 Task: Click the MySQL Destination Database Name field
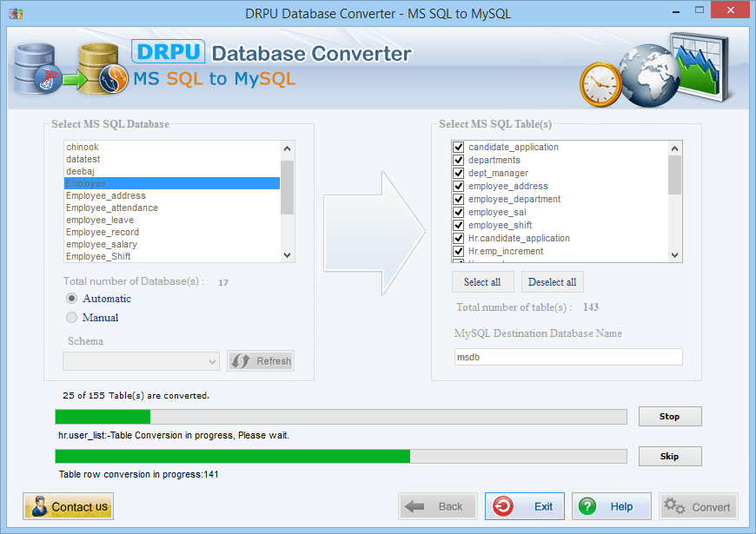pyautogui.click(x=568, y=357)
